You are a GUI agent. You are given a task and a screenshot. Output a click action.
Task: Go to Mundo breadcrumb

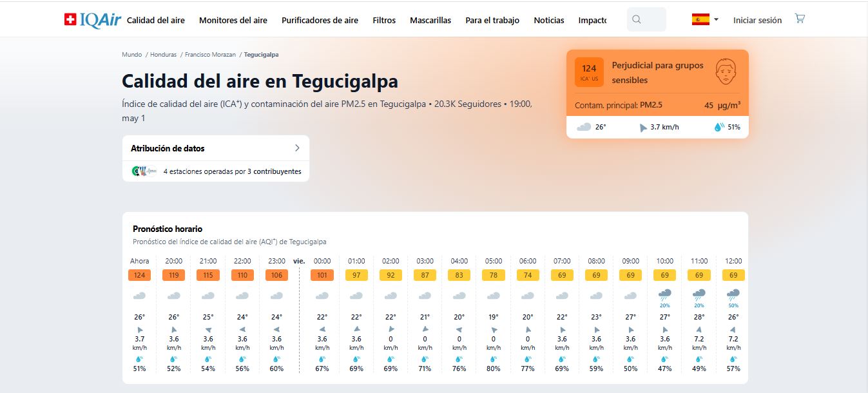[x=131, y=55]
